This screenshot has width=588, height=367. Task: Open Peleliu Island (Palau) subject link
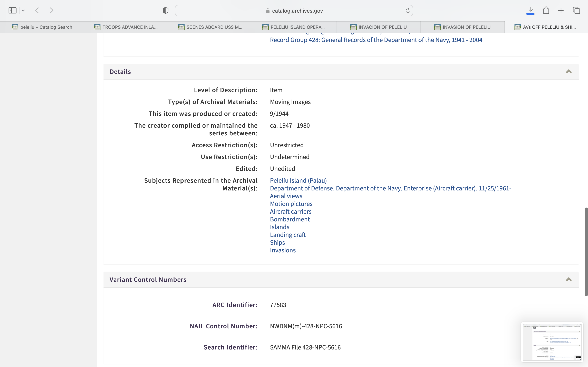click(x=298, y=181)
